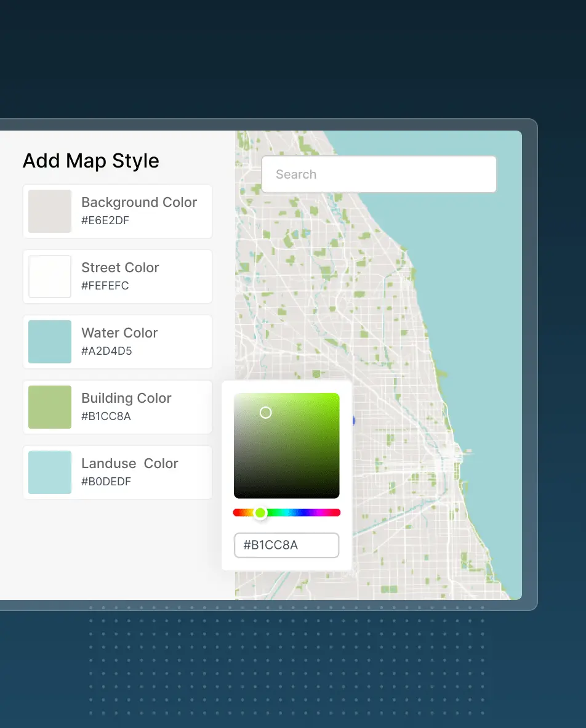Click the #E6E2DF hex value

click(x=105, y=220)
